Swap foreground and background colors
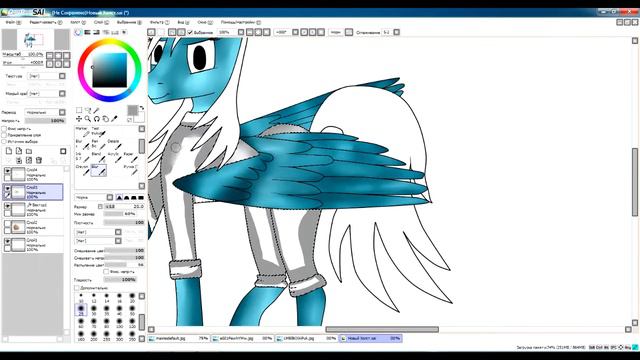Viewport: 640px width, 360px height. pyautogui.click(x=142, y=108)
